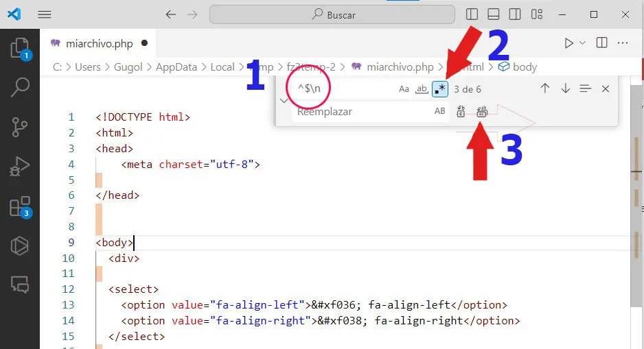Split the editor to the right

(601, 43)
